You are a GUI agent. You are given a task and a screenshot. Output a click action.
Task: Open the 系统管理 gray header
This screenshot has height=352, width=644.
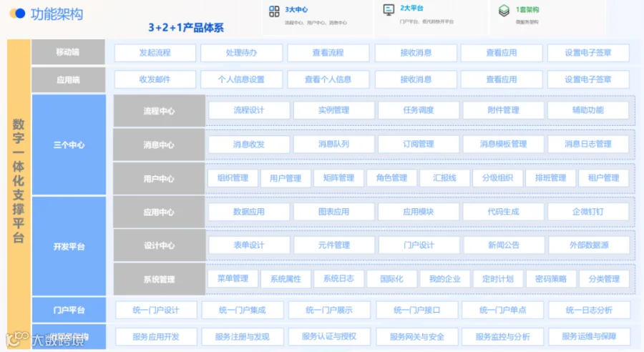click(159, 279)
